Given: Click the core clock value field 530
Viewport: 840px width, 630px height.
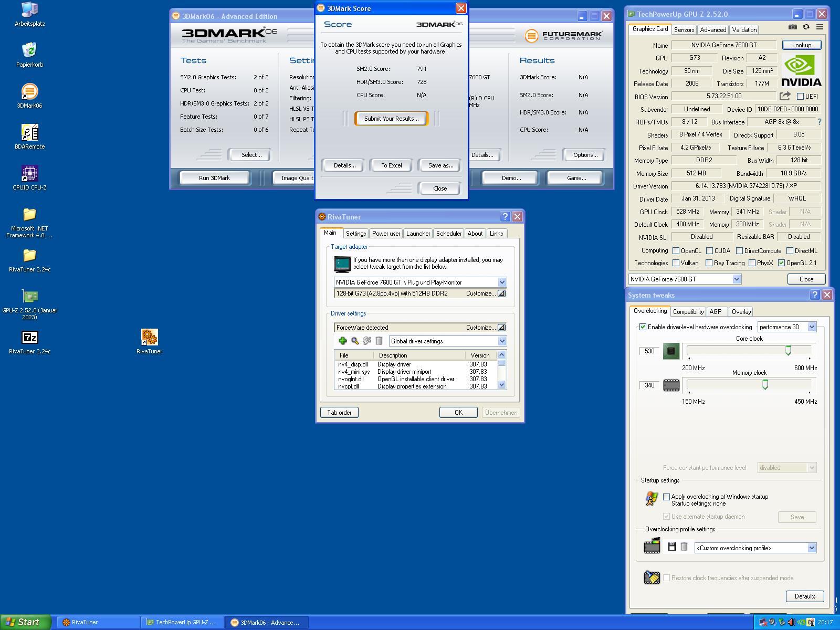Looking at the screenshot, I should tap(649, 351).
